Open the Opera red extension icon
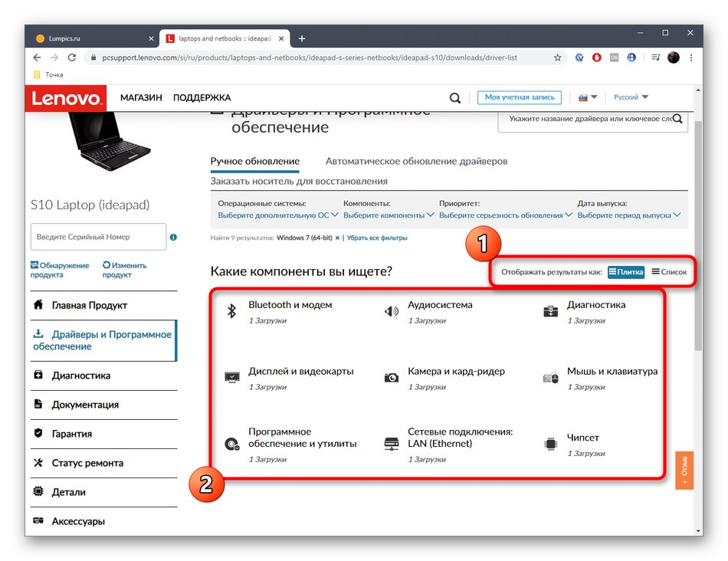 597,57
